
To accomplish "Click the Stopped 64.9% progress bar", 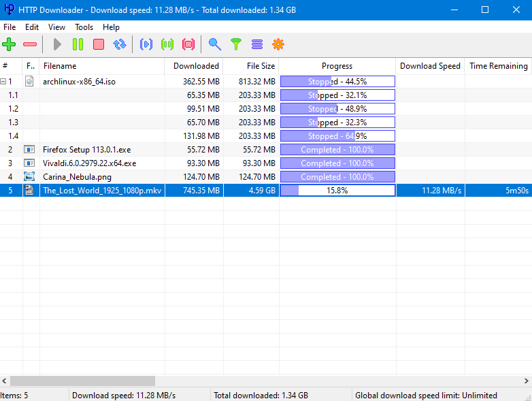I will pos(337,135).
